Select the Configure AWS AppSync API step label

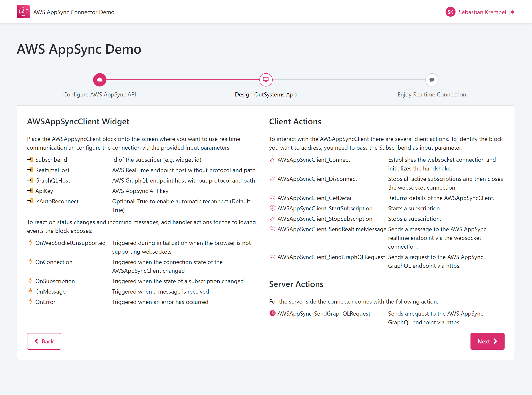(x=99, y=94)
